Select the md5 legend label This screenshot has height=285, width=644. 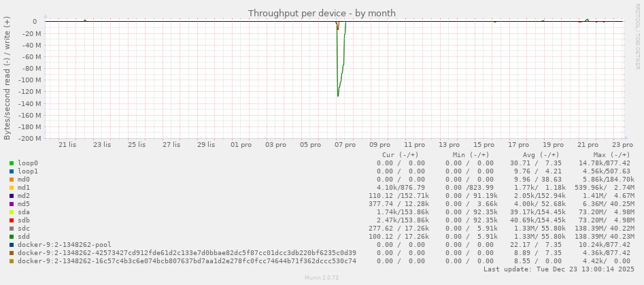point(24,204)
